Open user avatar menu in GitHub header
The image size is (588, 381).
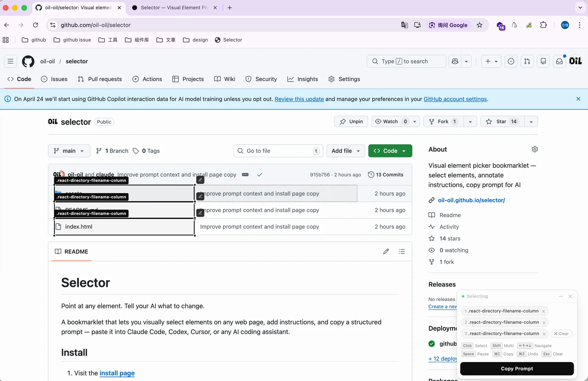point(576,61)
